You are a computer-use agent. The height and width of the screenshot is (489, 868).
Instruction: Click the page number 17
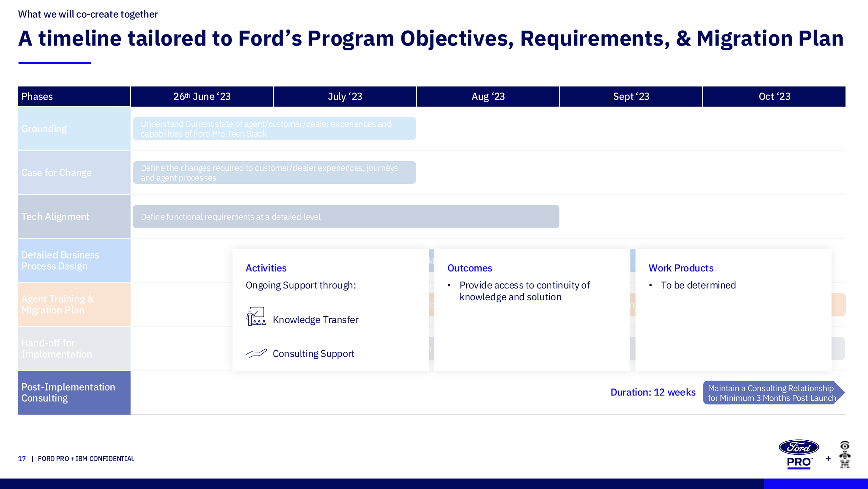(22, 459)
